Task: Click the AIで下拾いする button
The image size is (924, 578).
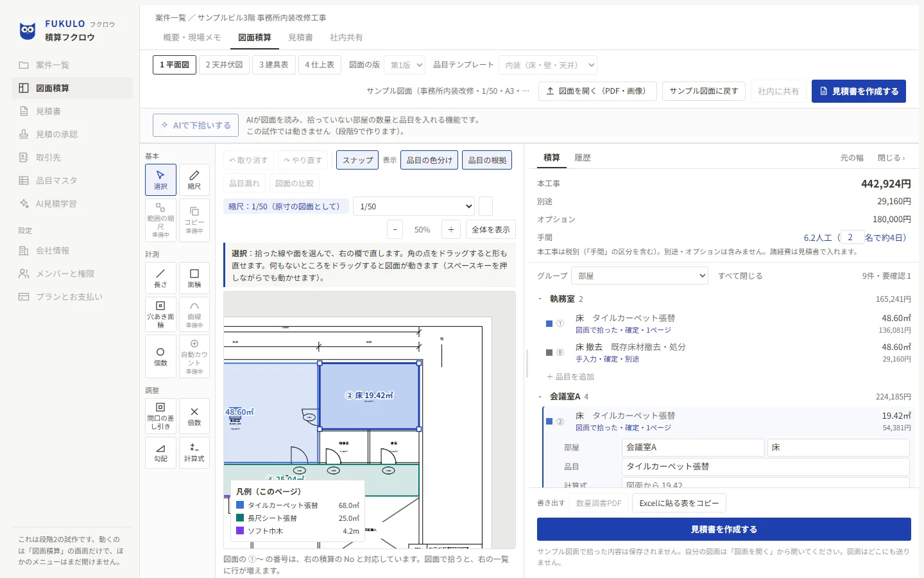Action: coord(196,125)
